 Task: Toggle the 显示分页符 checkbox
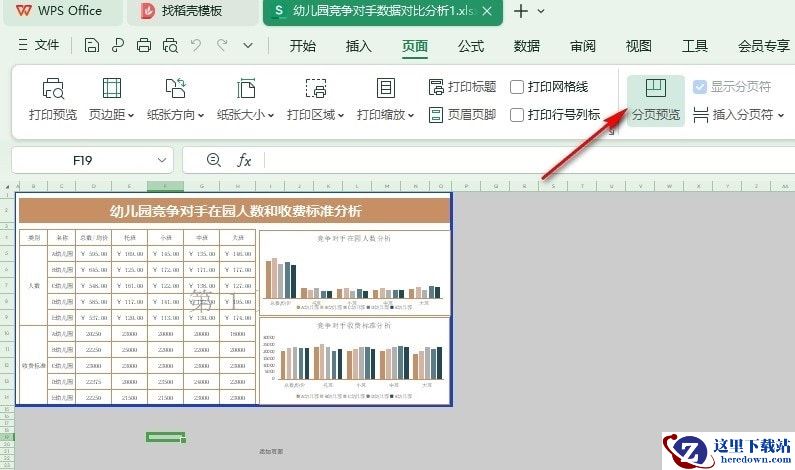[x=700, y=87]
